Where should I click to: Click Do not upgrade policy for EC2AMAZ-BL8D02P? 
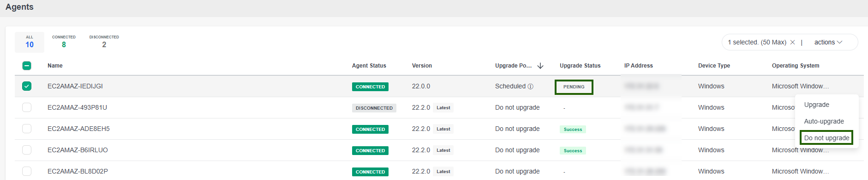pyautogui.click(x=517, y=171)
